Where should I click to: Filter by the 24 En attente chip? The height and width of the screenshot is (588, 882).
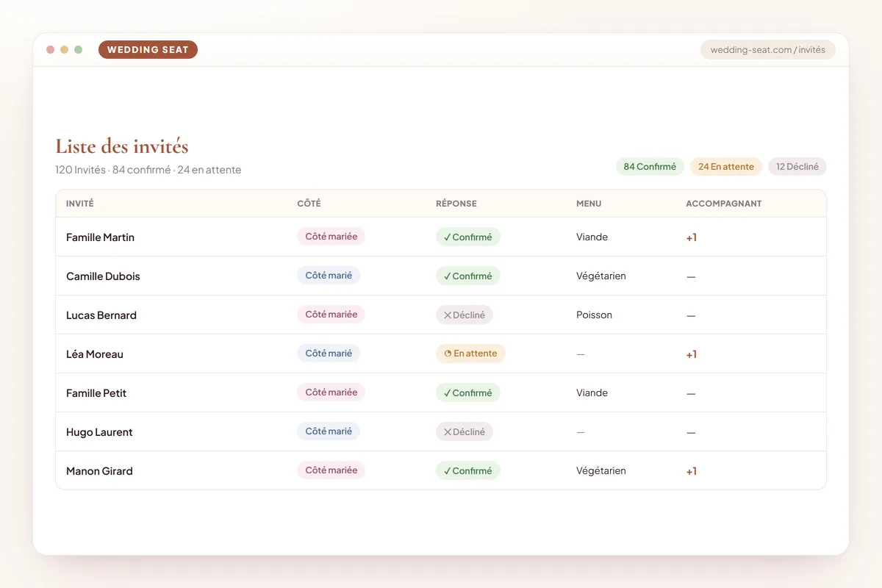click(726, 167)
